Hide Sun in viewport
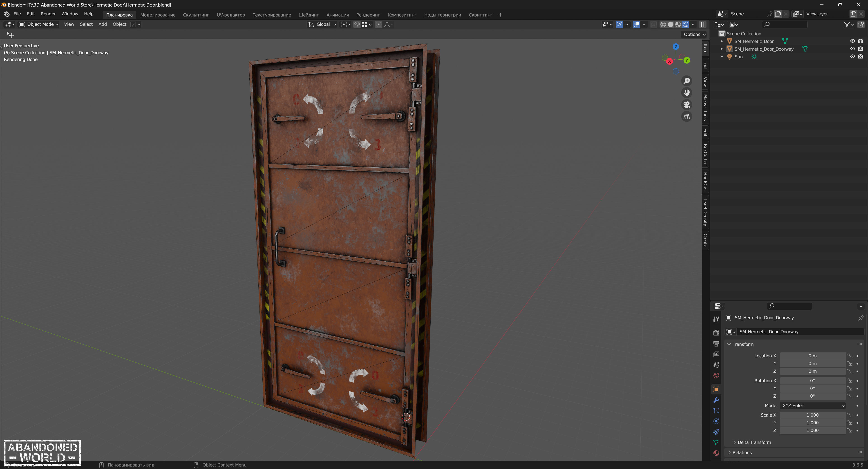Screen dimensions: 868x469 [852, 56]
